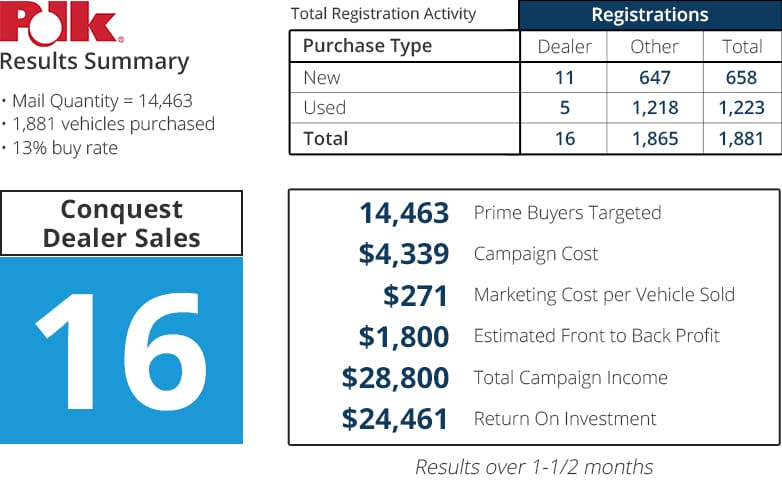Image resolution: width=782 pixels, height=492 pixels.
Task: Click the Results Summary heading
Action: pos(94,62)
